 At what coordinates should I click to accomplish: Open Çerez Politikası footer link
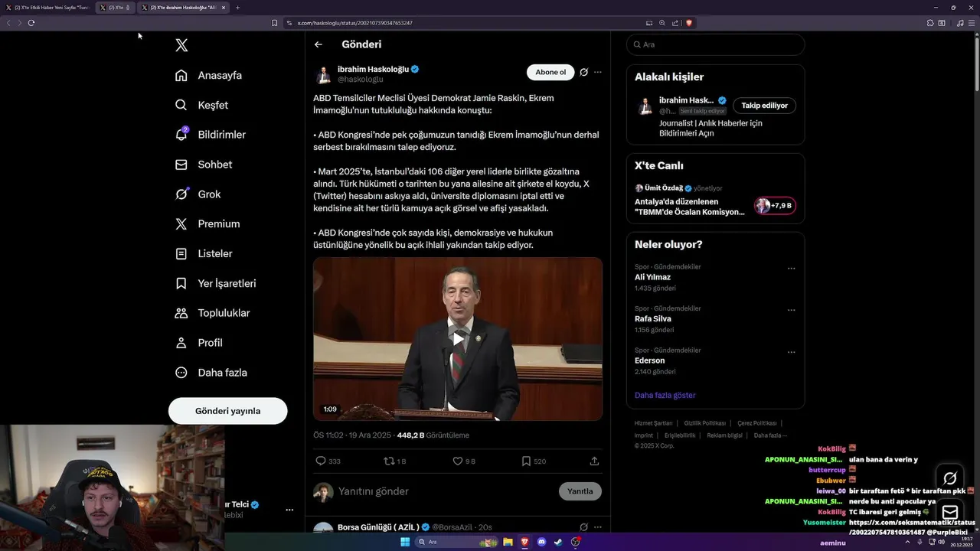757,423
